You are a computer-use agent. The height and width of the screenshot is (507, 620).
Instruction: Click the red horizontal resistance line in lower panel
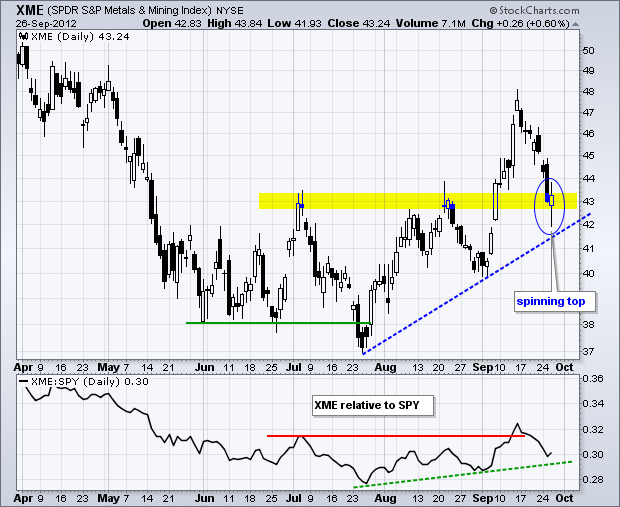point(396,436)
